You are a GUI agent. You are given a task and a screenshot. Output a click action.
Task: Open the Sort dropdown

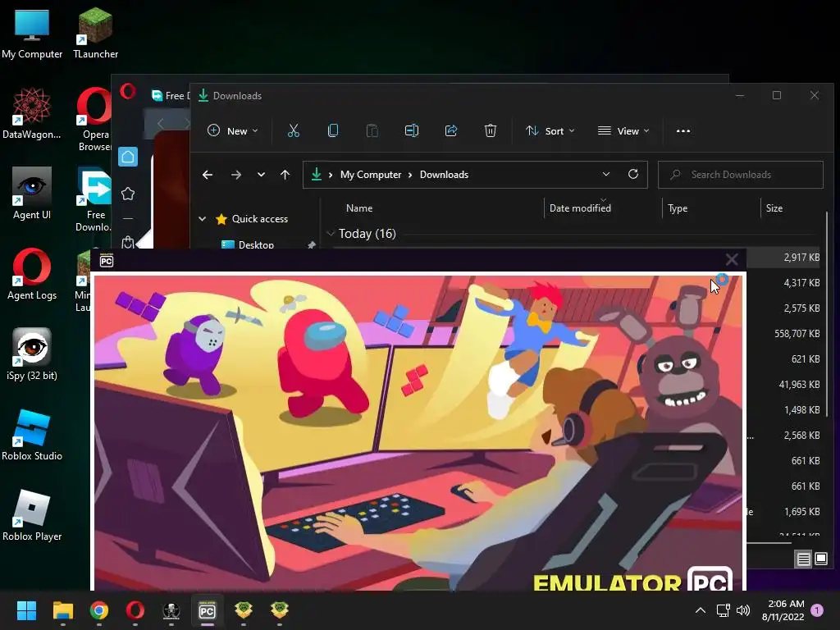[x=550, y=130]
